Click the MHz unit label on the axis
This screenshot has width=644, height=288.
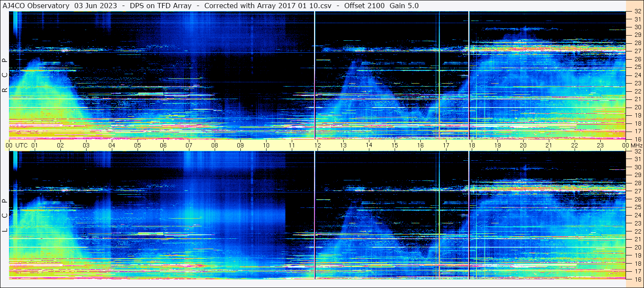click(636, 145)
